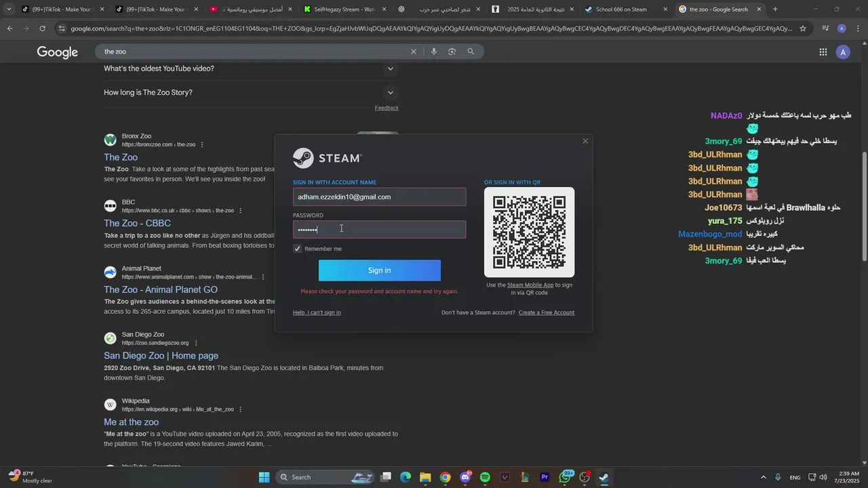
Task: Open the Steam Mobile App link
Action: 530,285
